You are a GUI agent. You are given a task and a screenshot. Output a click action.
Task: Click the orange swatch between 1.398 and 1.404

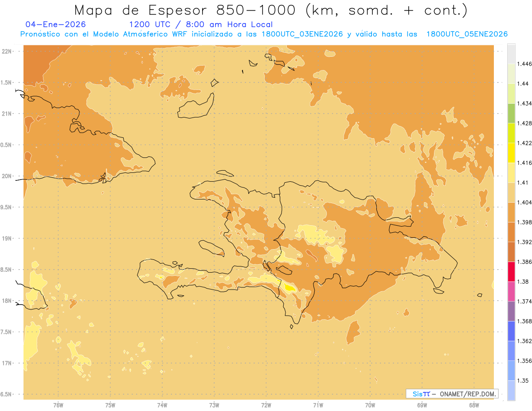coord(511,212)
